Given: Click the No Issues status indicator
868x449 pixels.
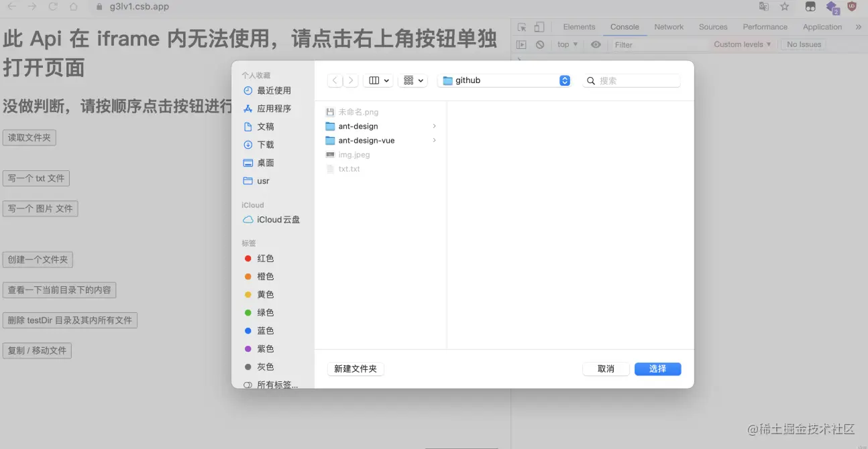Looking at the screenshot, I should [x=803, y=44].
